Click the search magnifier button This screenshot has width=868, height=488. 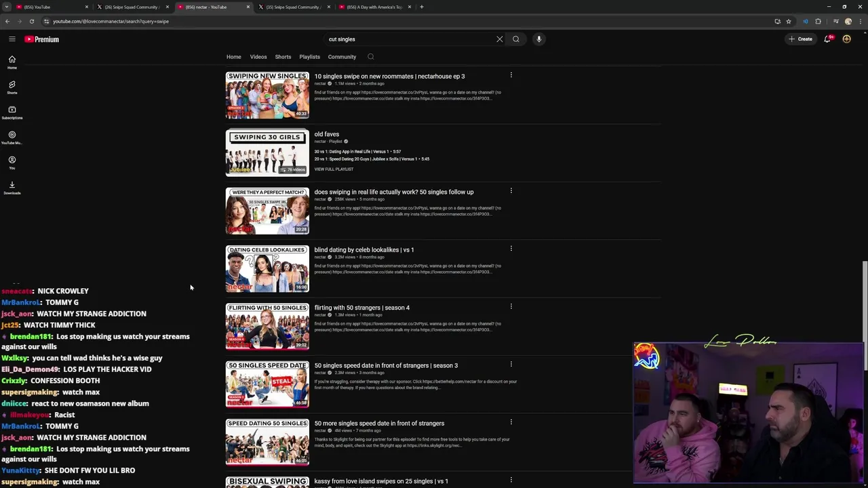click(x=516, y=39)
